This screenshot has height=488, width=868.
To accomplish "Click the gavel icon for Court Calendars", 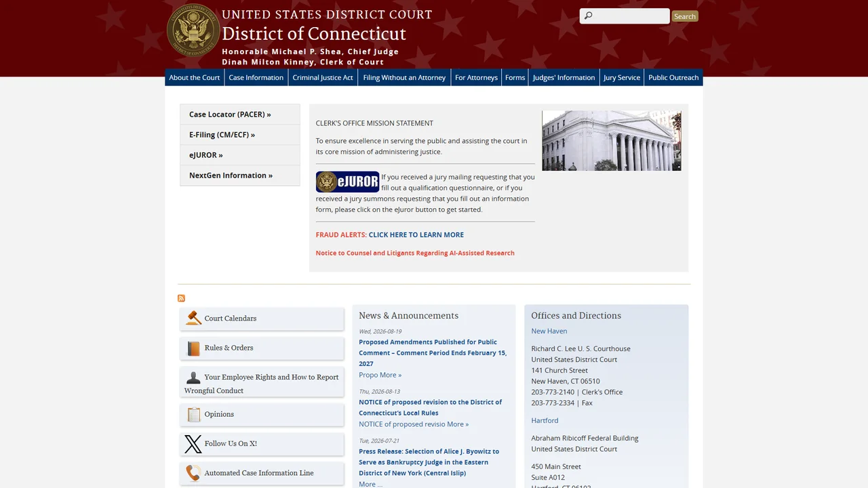I will (x=193, y=318).
